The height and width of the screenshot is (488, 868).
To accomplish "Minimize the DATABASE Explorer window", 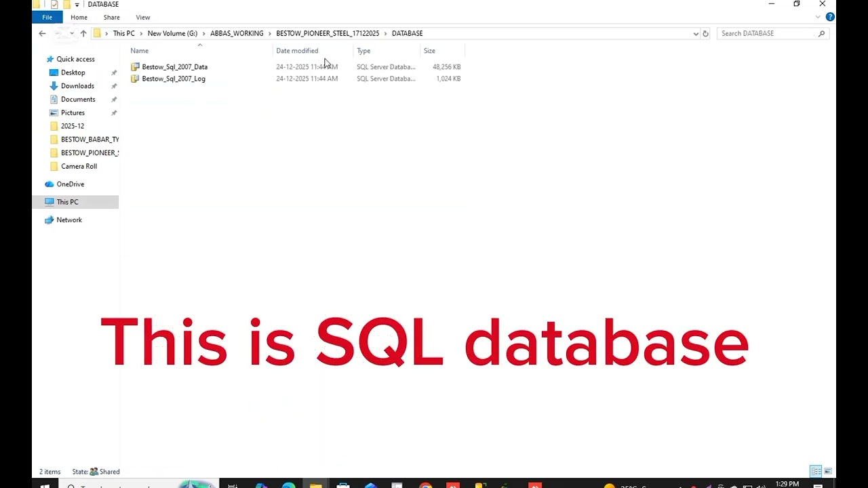I will pyautogui.click(x=771, y=4).
